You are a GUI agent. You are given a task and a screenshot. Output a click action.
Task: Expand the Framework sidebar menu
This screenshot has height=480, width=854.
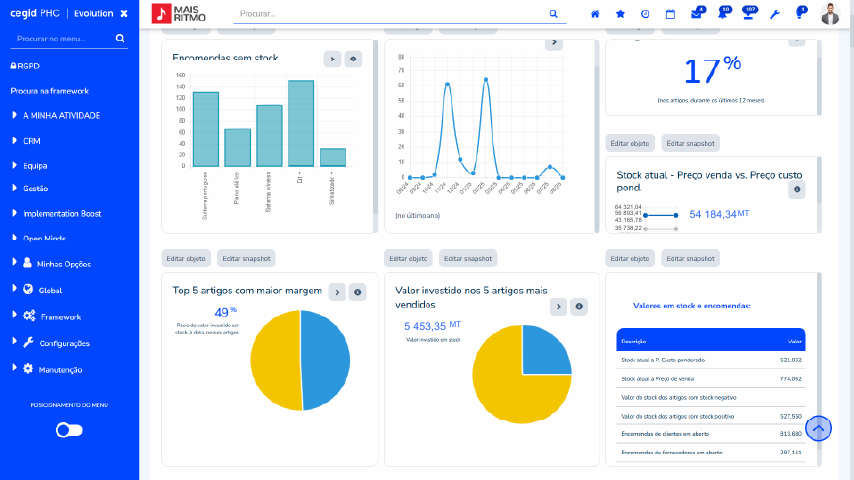point(60,316)
